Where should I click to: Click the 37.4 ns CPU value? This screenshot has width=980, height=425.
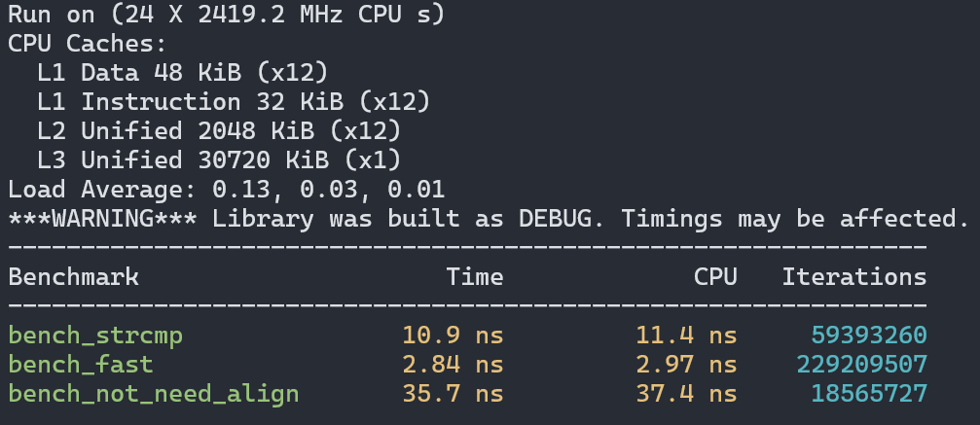coord(686,394)
